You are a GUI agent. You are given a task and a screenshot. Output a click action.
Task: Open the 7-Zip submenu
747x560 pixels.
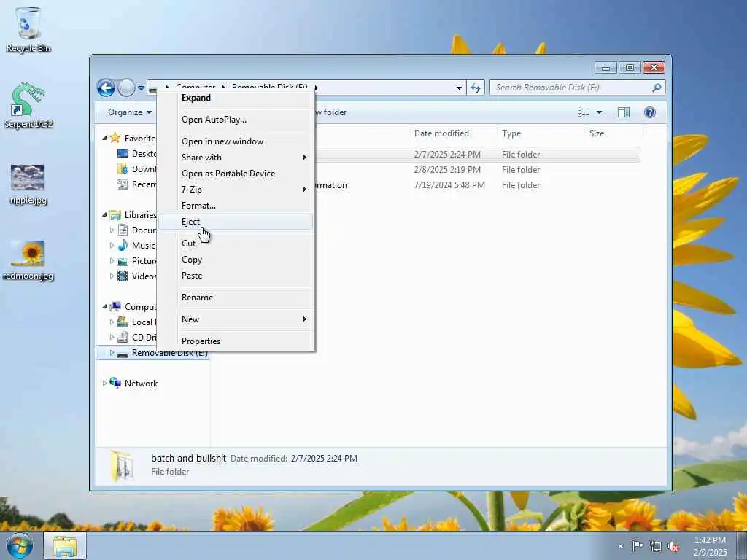coord(236,190)
